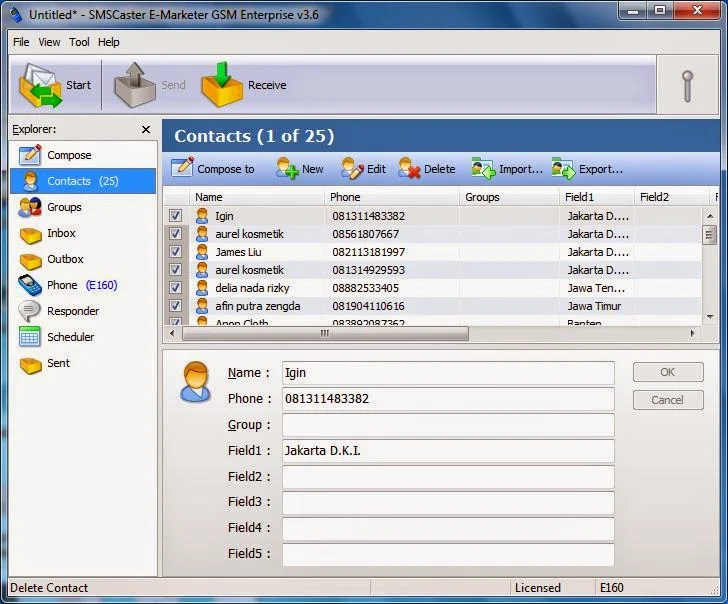Click the horizontal scrollbar thumb
The height and width of the screenshot is (604, 728).
(325, 334)
